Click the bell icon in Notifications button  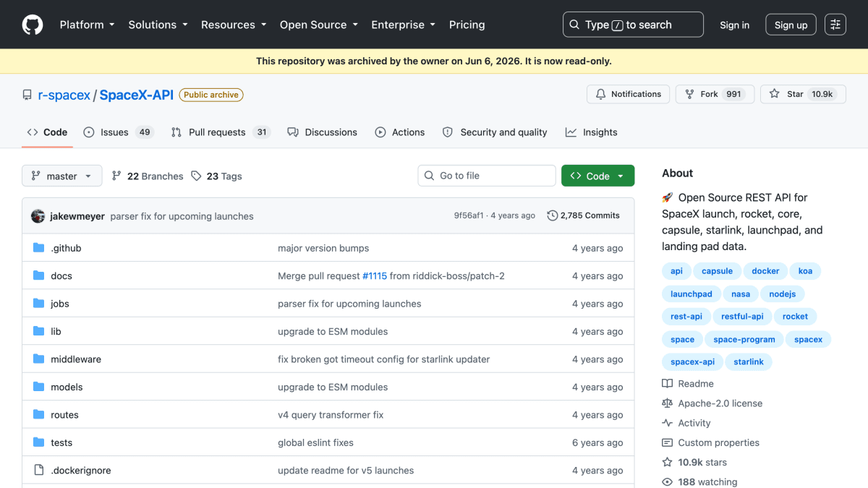[600, 94]
